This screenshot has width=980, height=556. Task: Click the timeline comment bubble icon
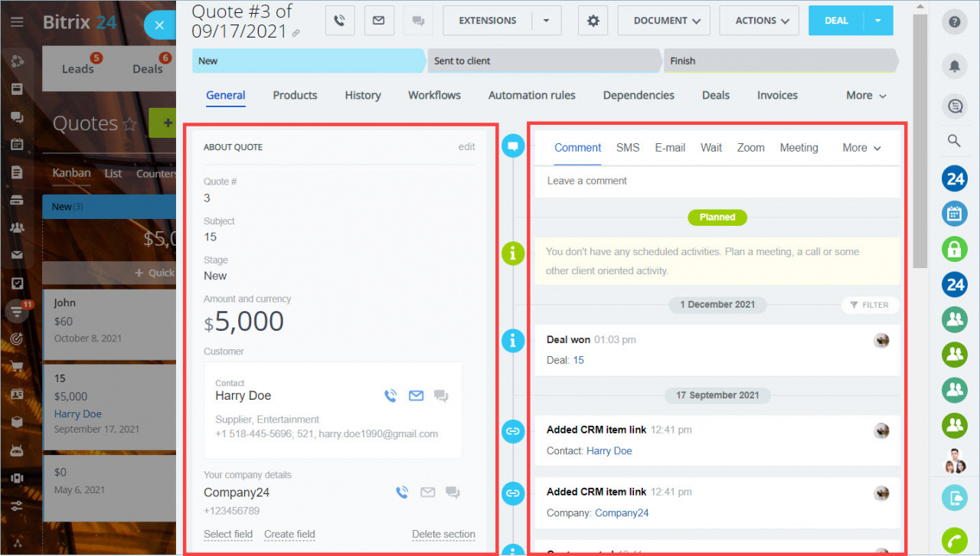pyautogui.click(x=513, y=146)
